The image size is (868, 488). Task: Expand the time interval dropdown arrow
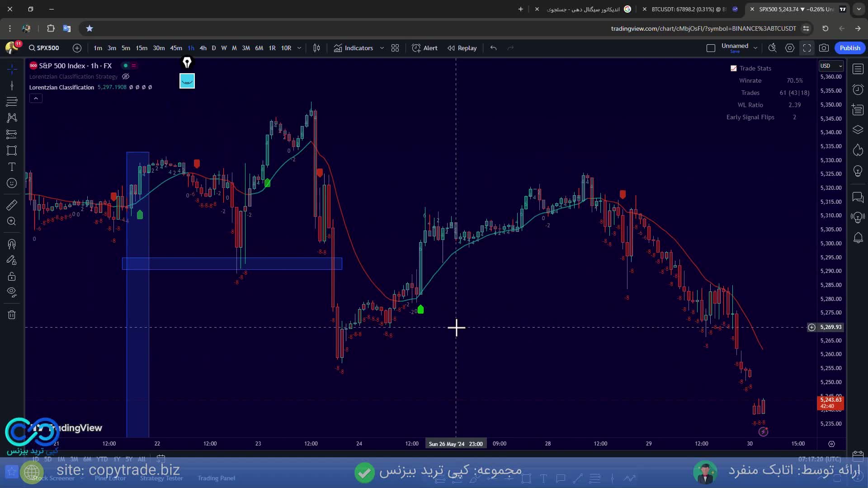click(x=299, y=48)
